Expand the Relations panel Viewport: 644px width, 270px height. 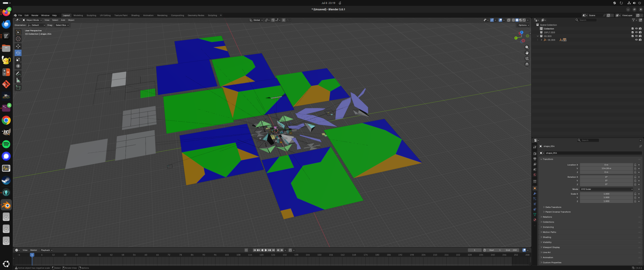547,217
